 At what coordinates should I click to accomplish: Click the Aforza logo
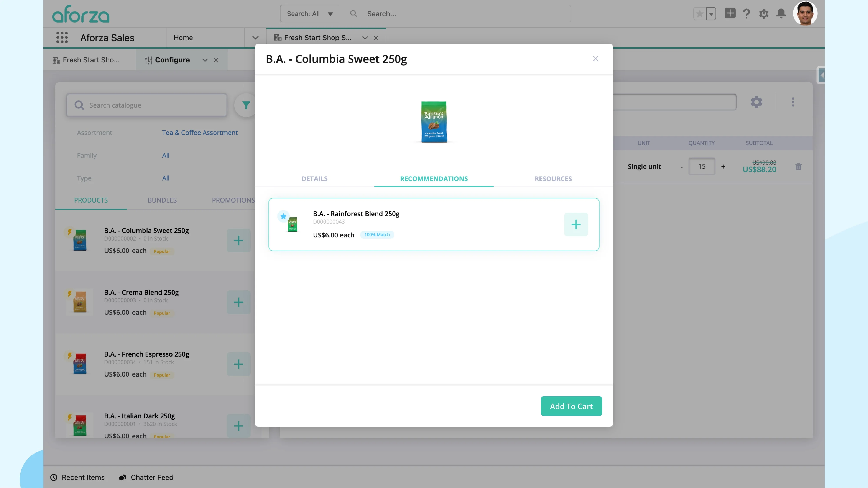[81, 14]
